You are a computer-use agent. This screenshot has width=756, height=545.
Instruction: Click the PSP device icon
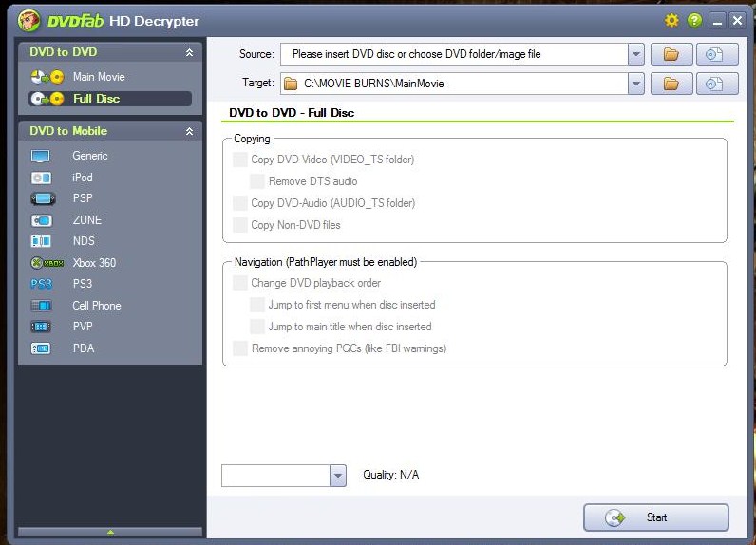pos(43,198)
